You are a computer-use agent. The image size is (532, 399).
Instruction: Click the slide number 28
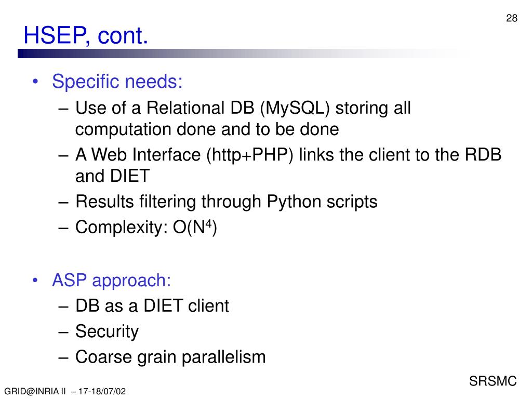pyautogui.click(x=512, y=18)
